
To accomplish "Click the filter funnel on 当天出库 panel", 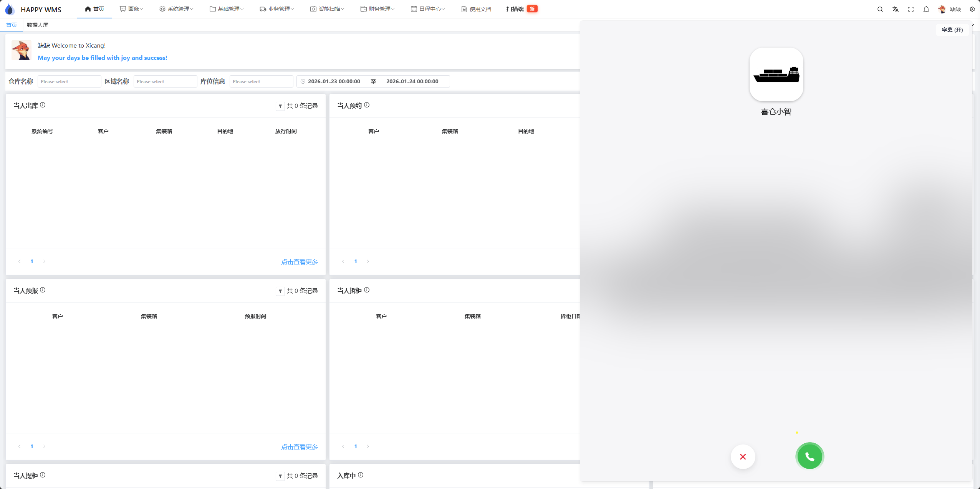I will (280, 106).
